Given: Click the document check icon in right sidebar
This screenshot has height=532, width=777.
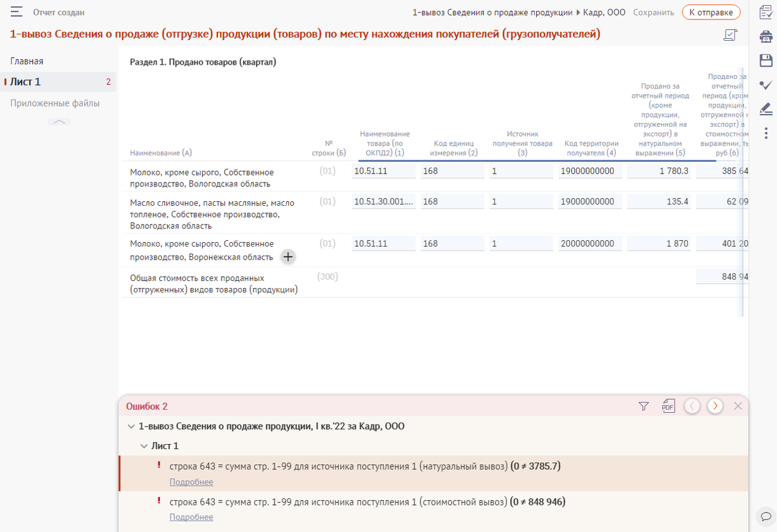Looking at the screenshot, I should [x=765, y=12].
